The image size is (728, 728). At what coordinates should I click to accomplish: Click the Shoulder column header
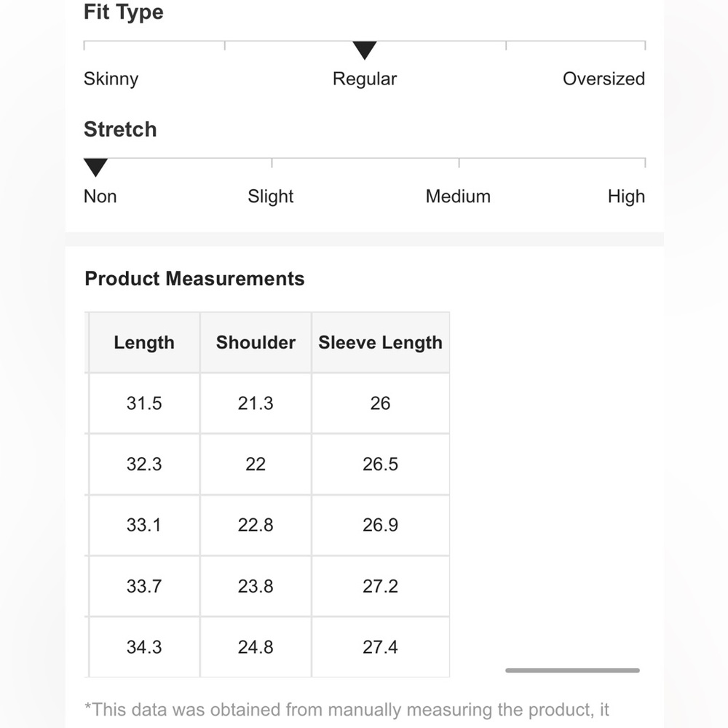(256, 343)
